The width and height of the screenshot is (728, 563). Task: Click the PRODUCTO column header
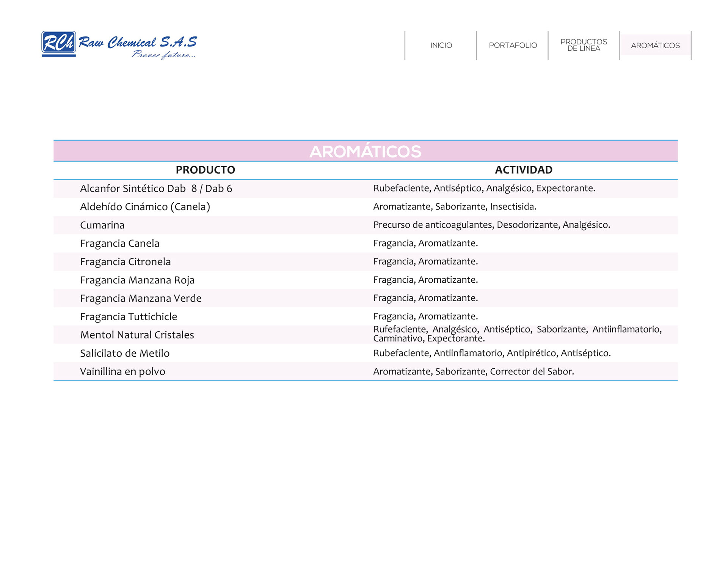point(205,170)
